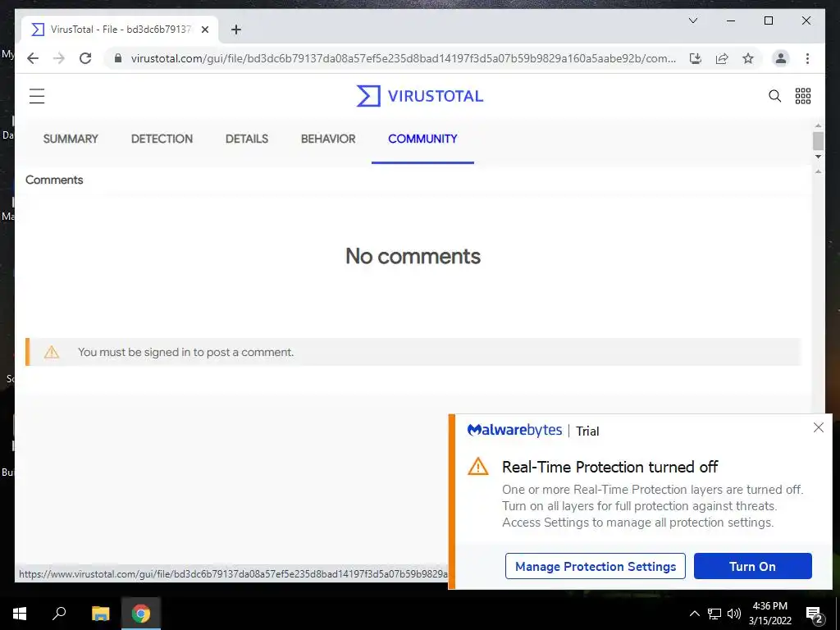The image size is (840, 630).
Task: Minimize the Chrome window
Action: click(x=731, y=21)
